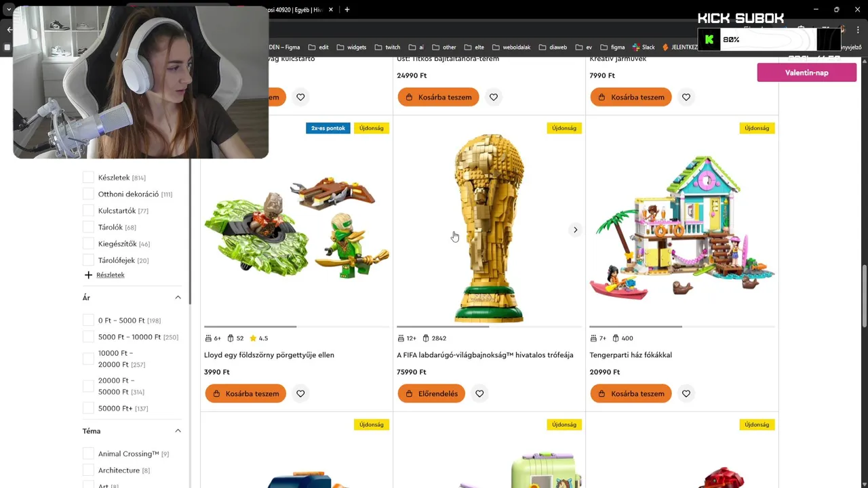Open the diaweb bookmarks folder
The height and width of the screenshot is (488, 868).
pyautogui.click(x=553, y=47)
